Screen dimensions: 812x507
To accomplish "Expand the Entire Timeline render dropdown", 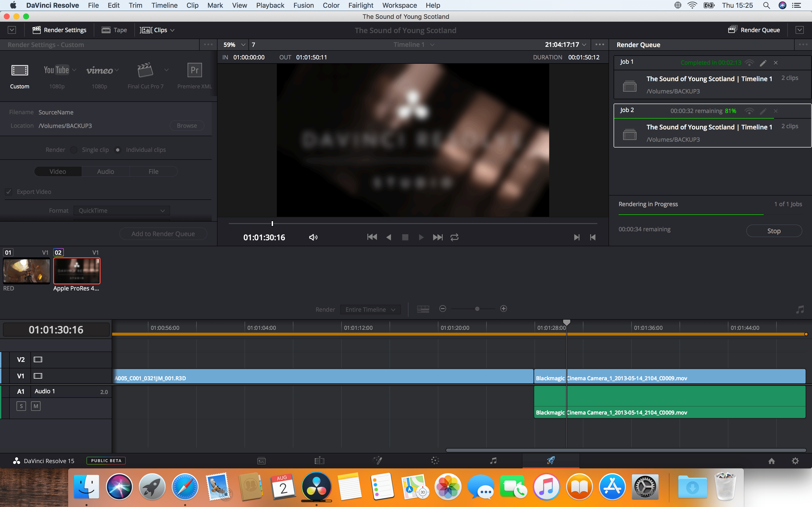I will [x=370, y=310].
